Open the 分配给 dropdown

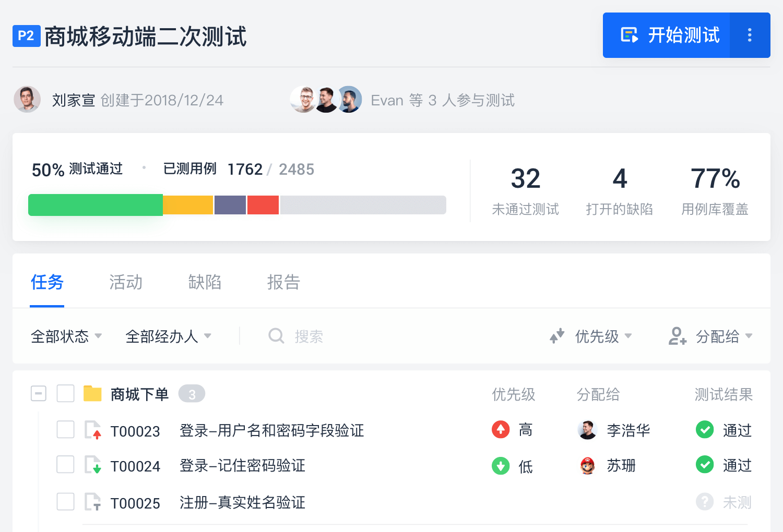[724, 336]
